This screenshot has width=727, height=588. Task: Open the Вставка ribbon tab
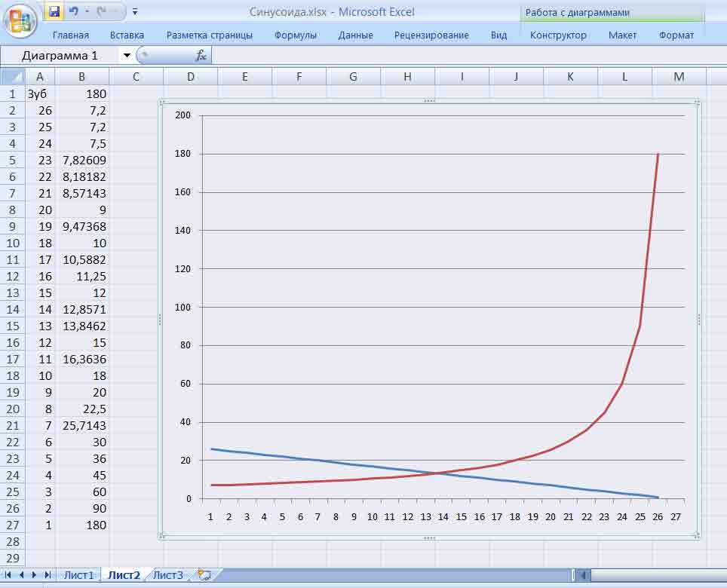click(127, 35)
